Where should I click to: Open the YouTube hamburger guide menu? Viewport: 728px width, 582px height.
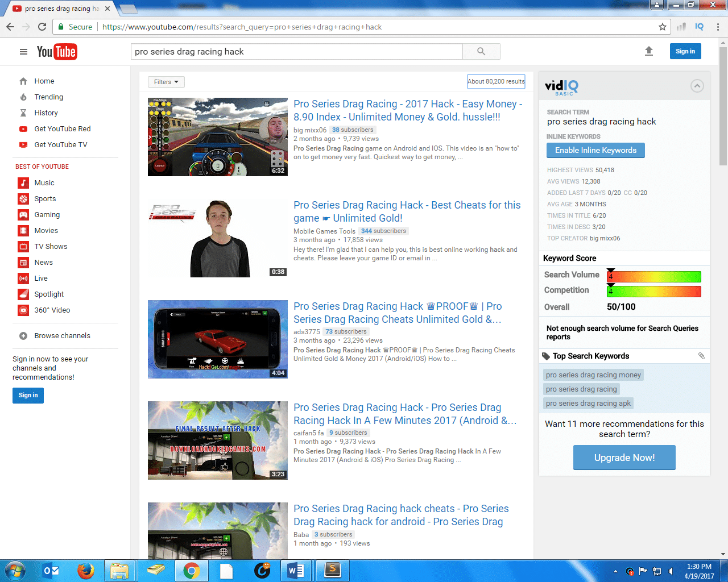click(23, 52)
